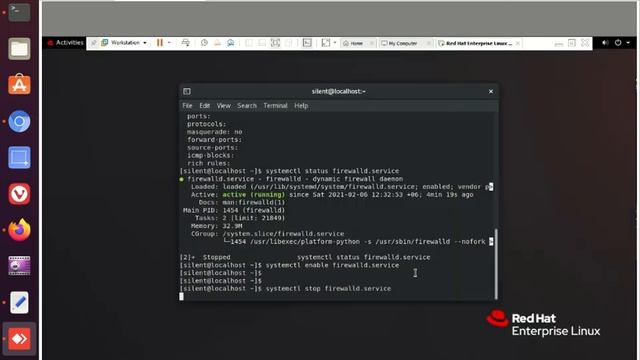Click the 'CGroup: /system.slice/firewalld.service' line
The width and height of the screenshot is (640, 360).
point(267,234)
